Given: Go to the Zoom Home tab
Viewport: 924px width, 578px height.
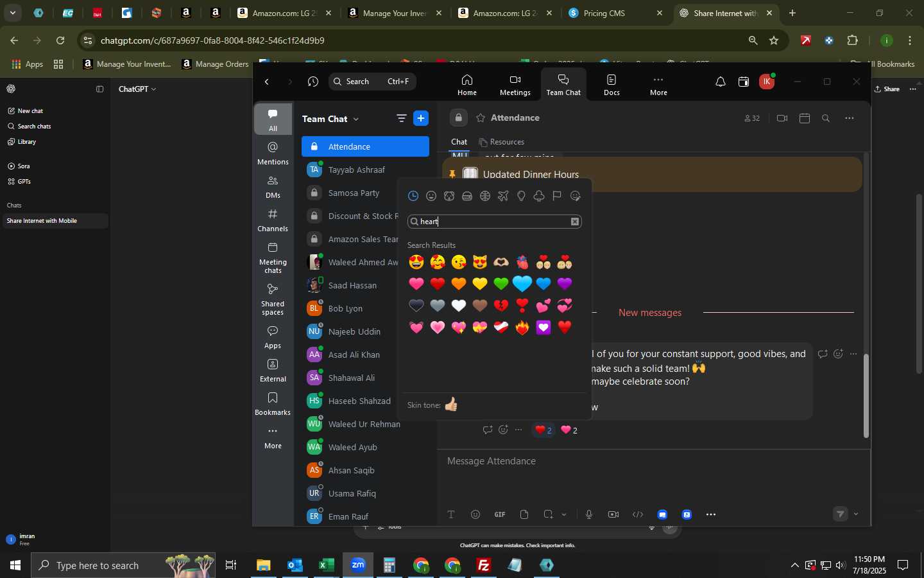Looking at the screenshot, I should coord(467,85).
